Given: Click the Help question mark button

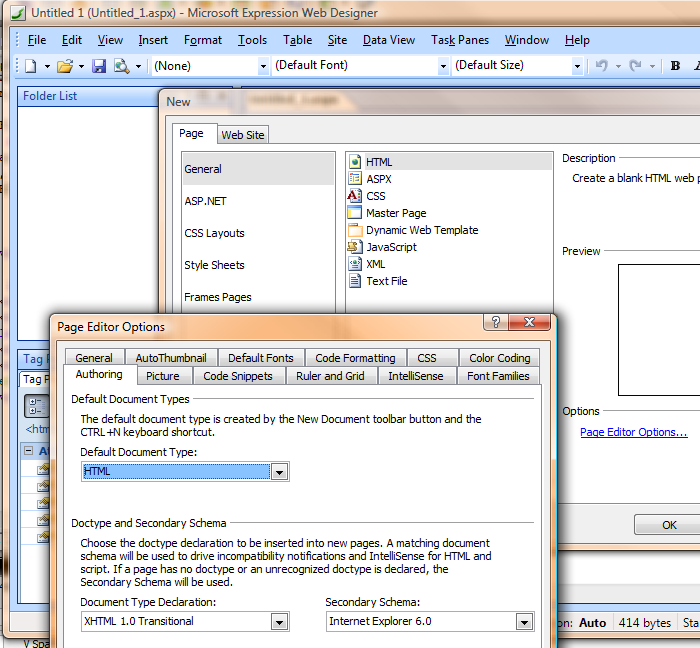Looking at the screenshot, I should pyautogui.click(x=496, y=322).
